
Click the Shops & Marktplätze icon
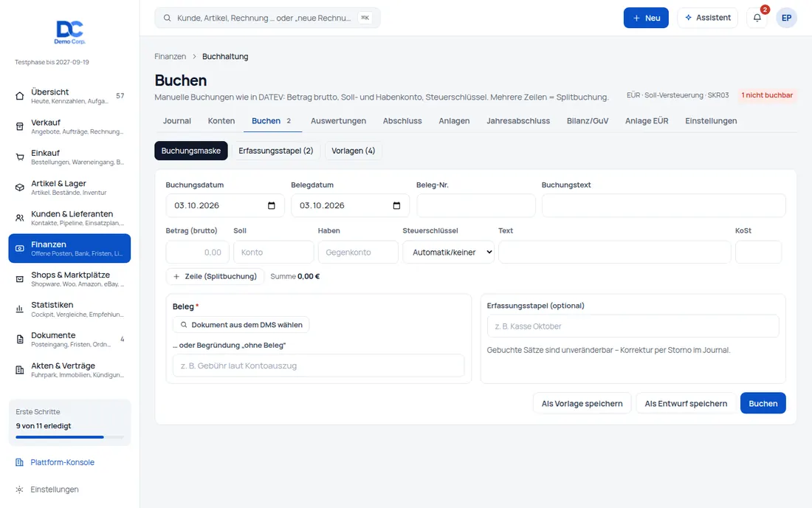tap(20, 279)
